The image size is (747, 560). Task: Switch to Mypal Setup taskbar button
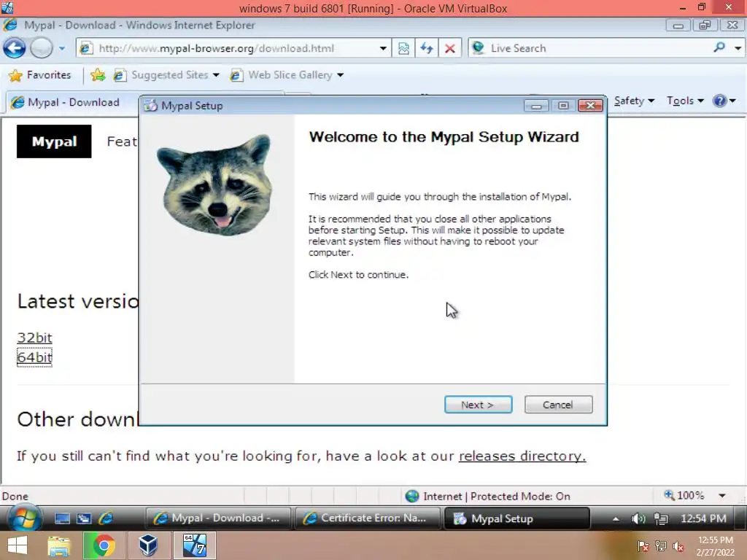[x=516, y=518]
